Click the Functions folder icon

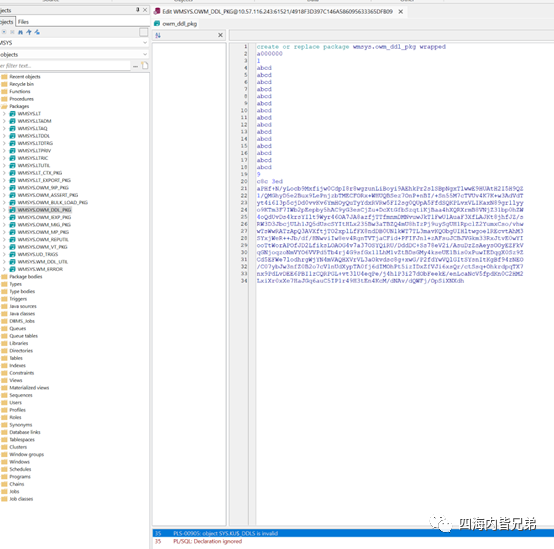4,92
